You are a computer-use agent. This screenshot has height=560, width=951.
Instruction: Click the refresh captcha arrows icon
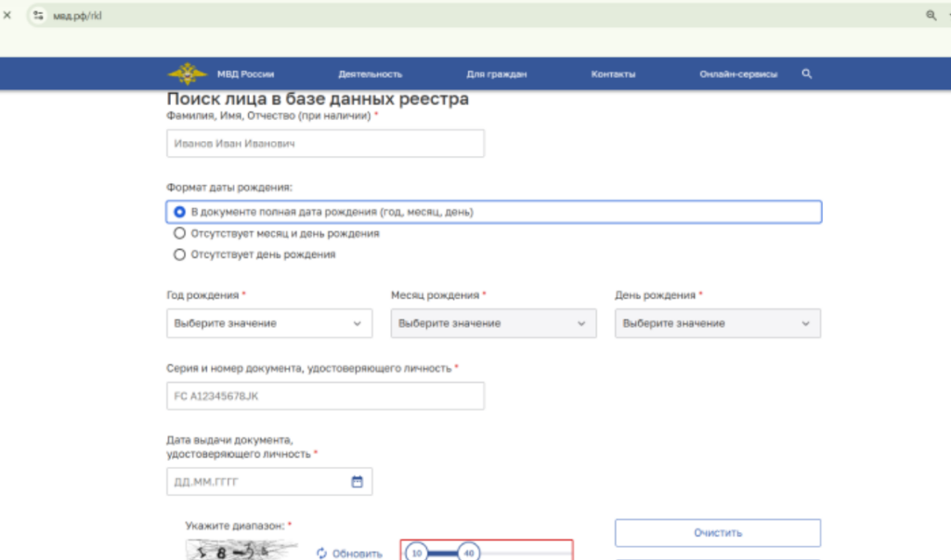click(x=322, y=553)
